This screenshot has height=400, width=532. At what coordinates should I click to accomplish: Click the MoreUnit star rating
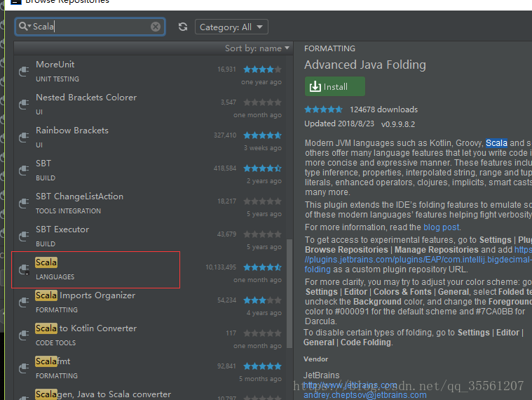(x=262, y=69)
